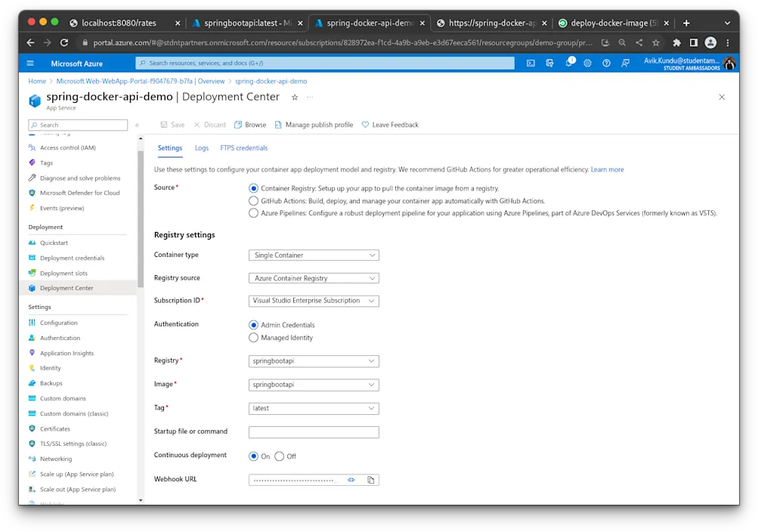Click Browse in the toolbar
Screen dimensions: 758x532
pos(249,124)
